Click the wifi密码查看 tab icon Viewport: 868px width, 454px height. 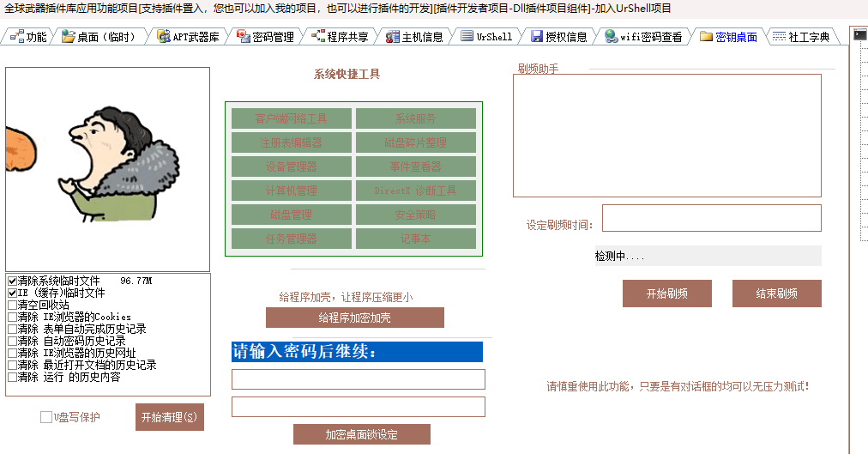[612, 37]
